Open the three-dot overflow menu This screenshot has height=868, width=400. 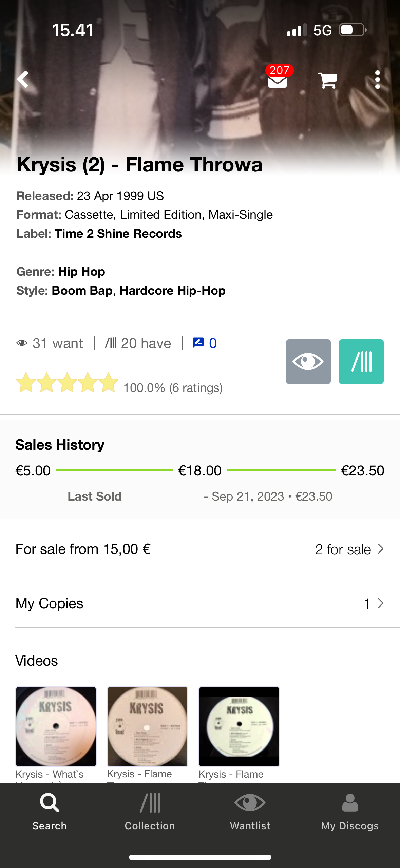(x=377, y=80)
